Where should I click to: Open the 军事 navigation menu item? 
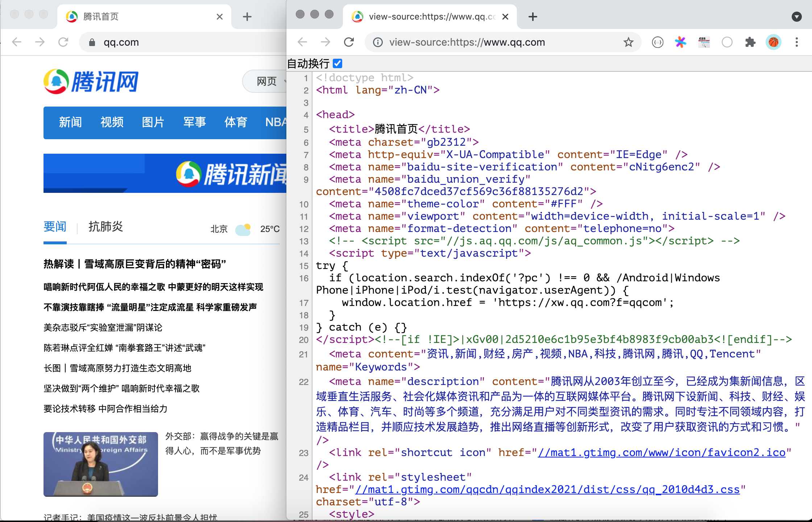click(194, 122)
